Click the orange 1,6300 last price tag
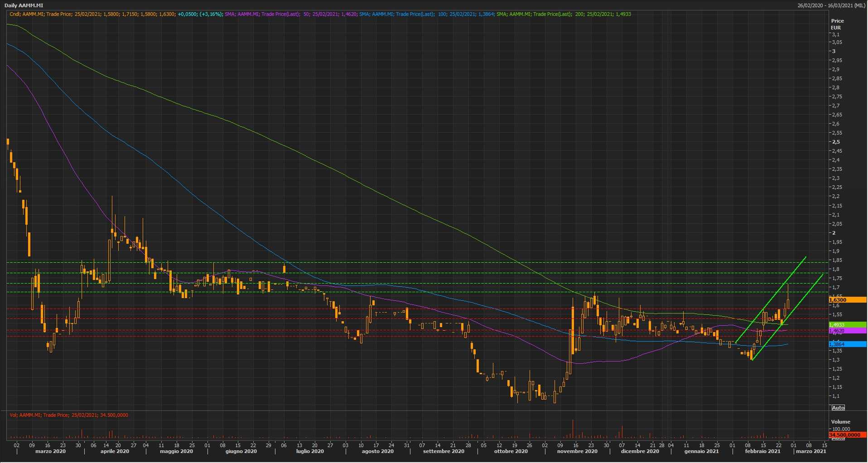 [x=847, y=300]
